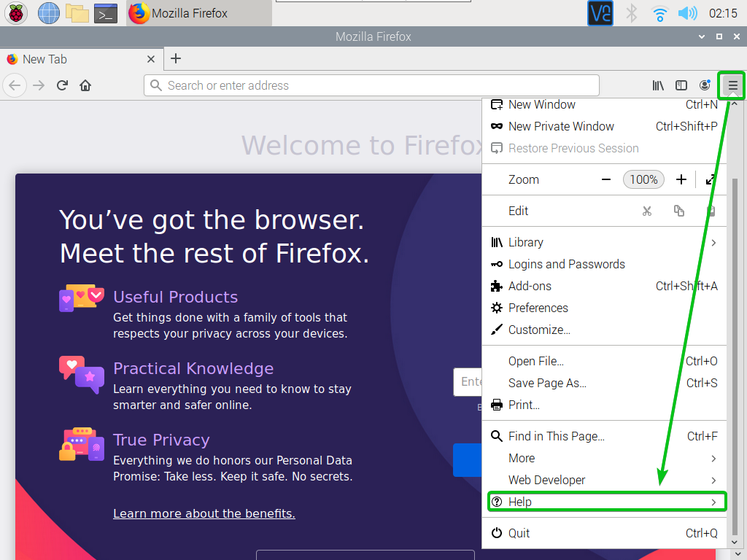Click the Cut scissors icon in Edit row
Image resolution: width=747 pixels, height=560 pixels.
[646, 211]
